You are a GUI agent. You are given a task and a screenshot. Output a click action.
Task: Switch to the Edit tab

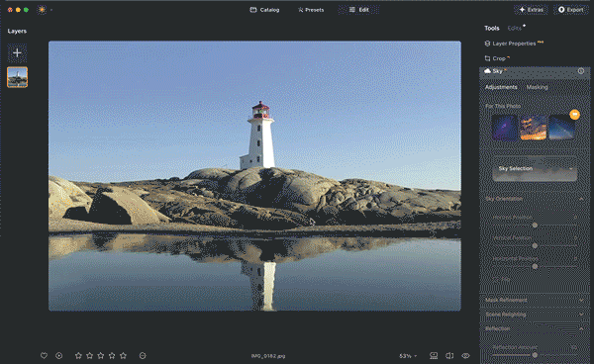pos(358,10)
